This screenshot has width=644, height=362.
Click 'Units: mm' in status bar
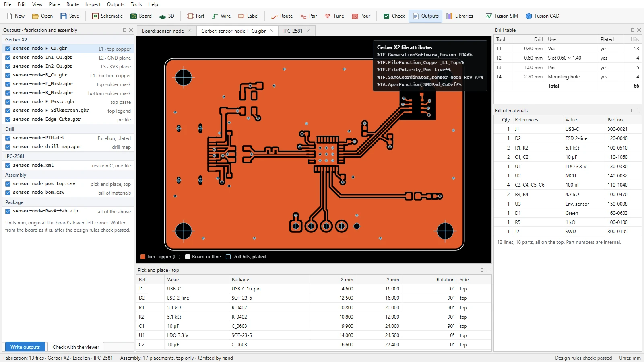pos(630,358)
